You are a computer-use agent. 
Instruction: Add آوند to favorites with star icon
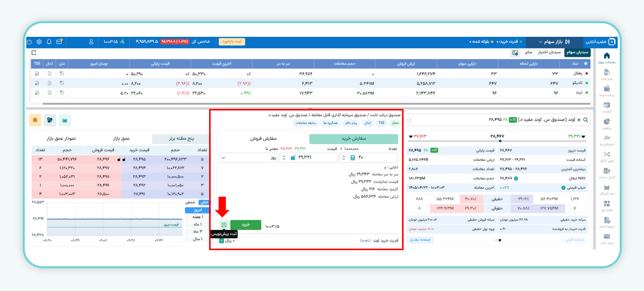(410, 120)
